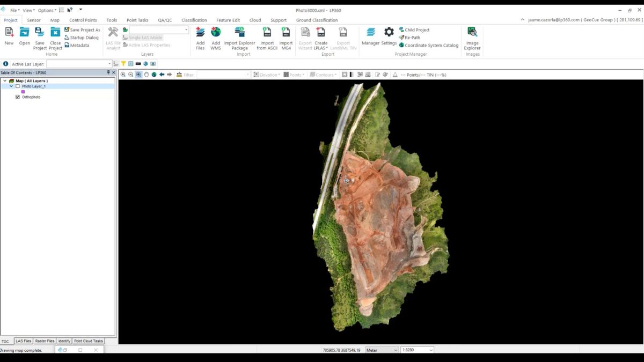
Task: Collapse the Photo Layer_1 tree node
Action: coord(11,86)
